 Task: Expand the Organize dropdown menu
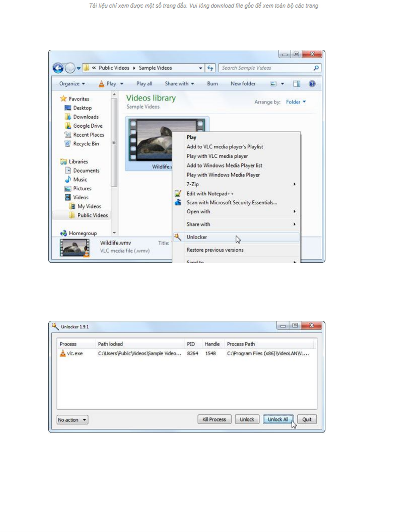pyautogui.click(x=72, y=84)
